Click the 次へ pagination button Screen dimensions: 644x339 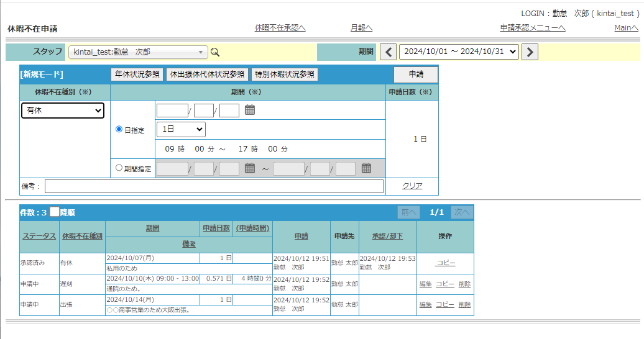(462, 212)
